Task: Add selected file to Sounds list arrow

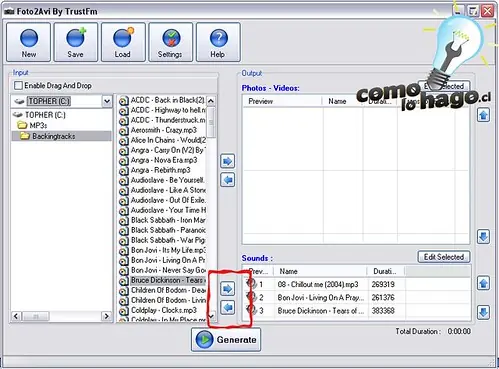Action: tap(228, 289)
